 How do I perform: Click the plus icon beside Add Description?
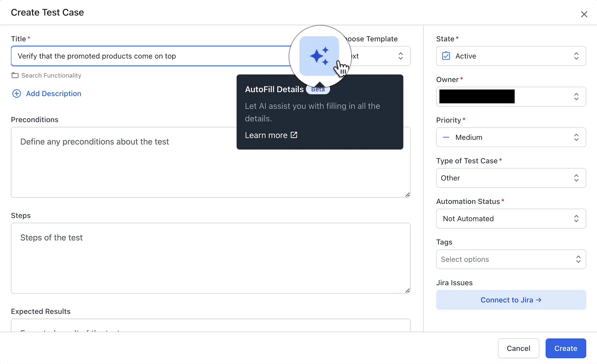point(17,94)
